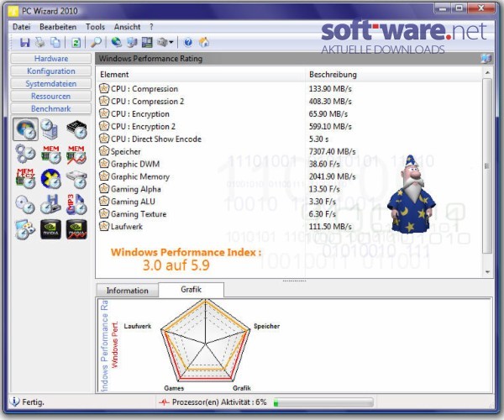Click the Home house toolbar icon

point(204,42)
